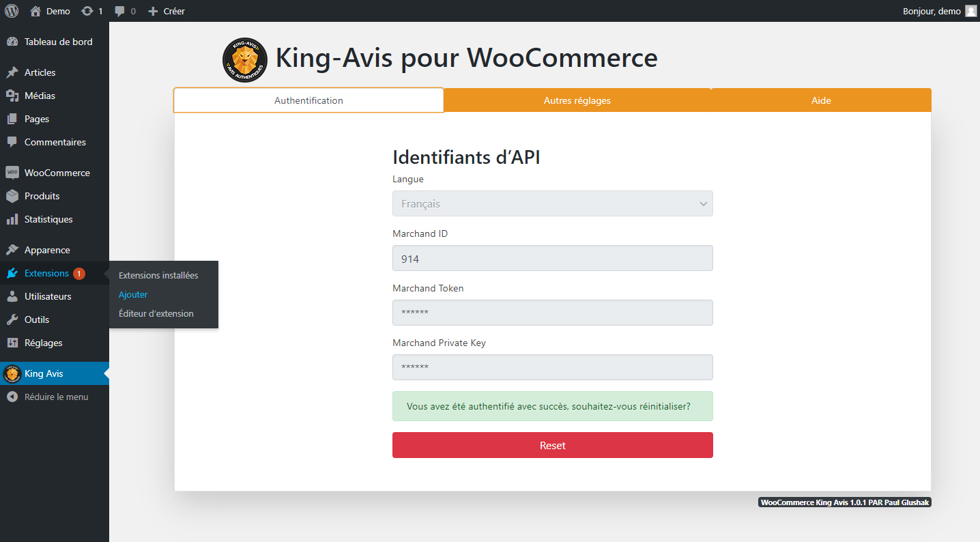Click the Articles pin icon
The width and height of the screenshot is (980, 542).
12,72
